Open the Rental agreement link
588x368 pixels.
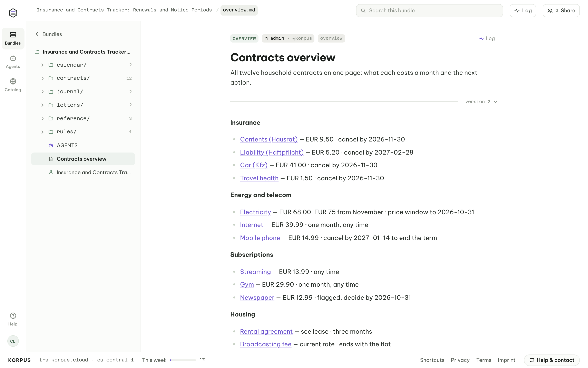pos(266,332)
